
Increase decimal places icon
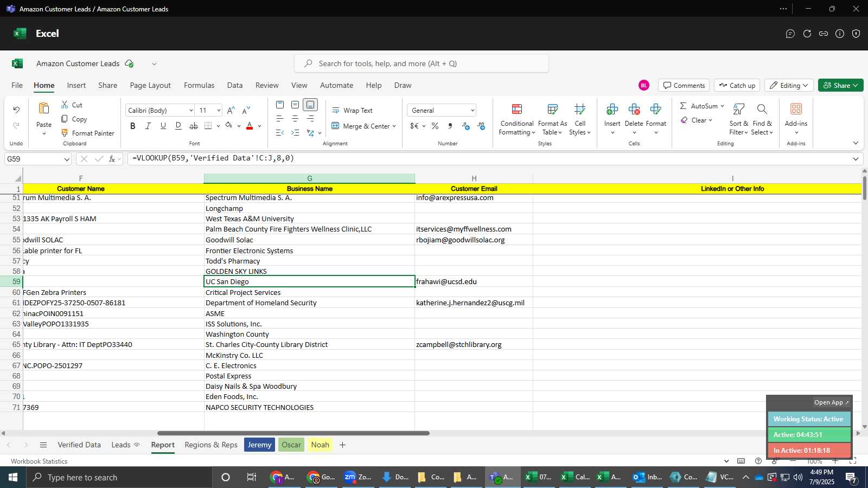pyautogui.click(x=466, y=126)
